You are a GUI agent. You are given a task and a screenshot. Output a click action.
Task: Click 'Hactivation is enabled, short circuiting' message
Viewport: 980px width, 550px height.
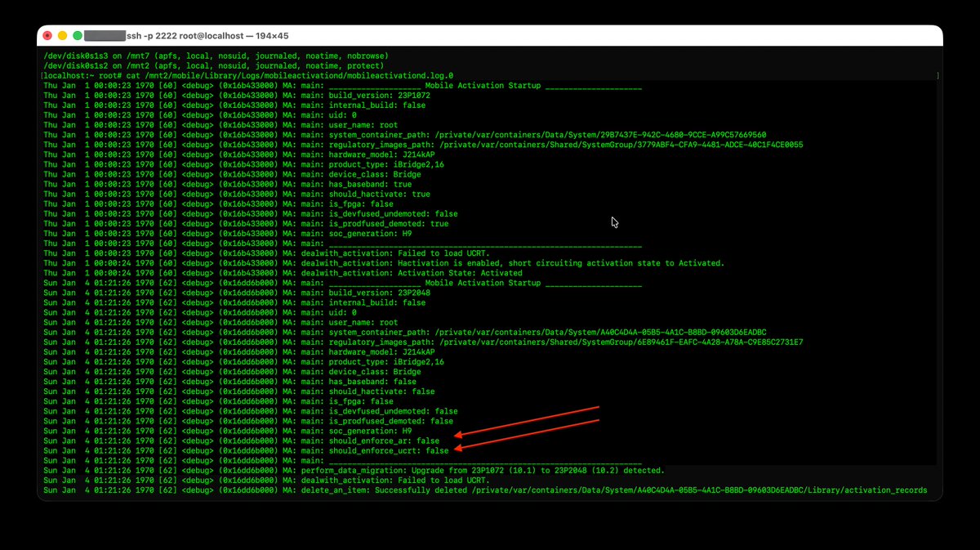[513, 263]
